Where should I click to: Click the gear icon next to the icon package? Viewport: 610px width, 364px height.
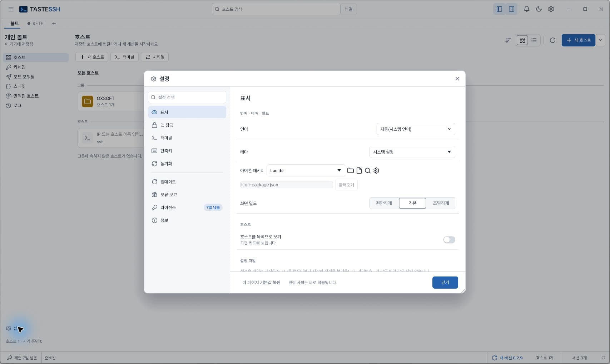376,170
